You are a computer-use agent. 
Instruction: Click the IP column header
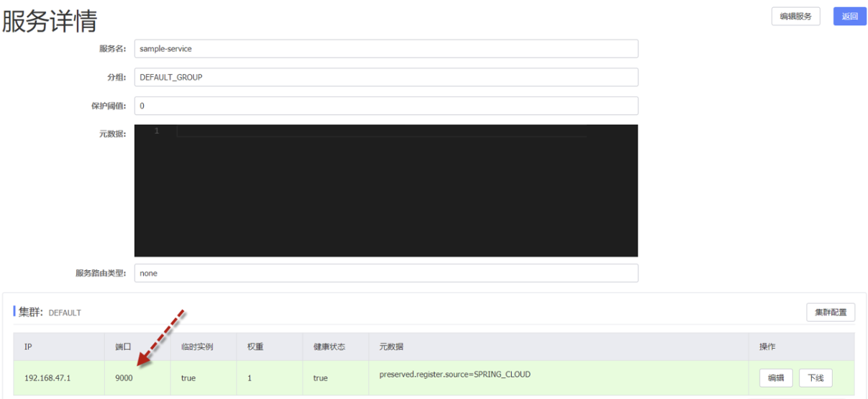tap(28, 347)
